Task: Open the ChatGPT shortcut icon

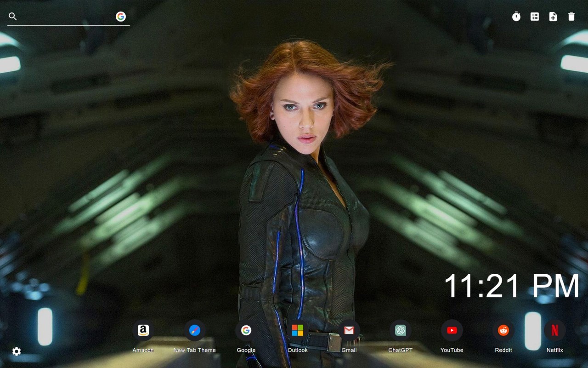Action: [x=401, y=330]
